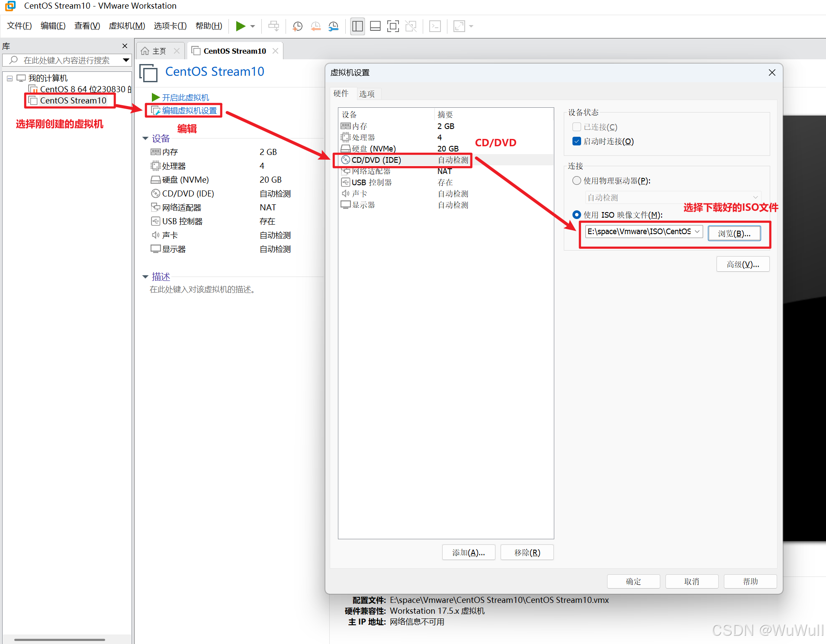Click the revert snapshot toolbar icon
Viewport: 826px width, 644px height.
click(316, 26)
